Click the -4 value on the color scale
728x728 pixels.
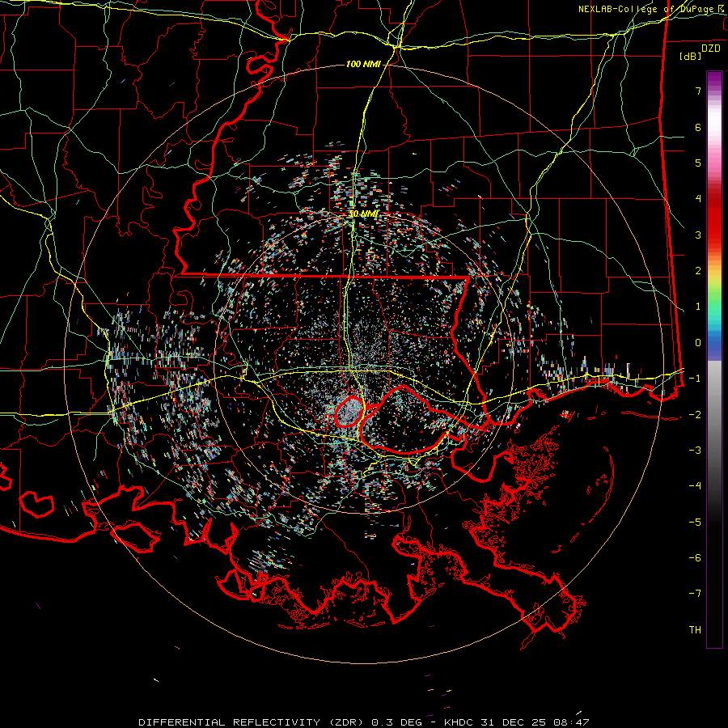(695, 486)
